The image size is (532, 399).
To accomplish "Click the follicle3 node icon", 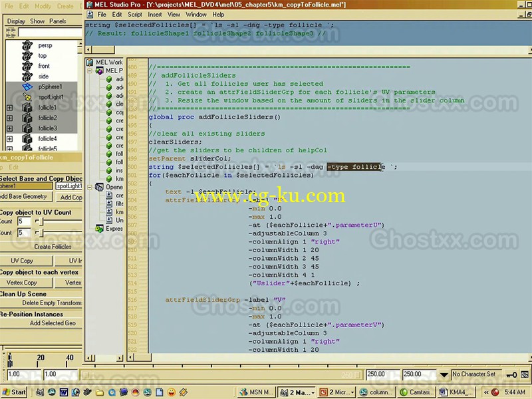I will (x=27, y=128).
